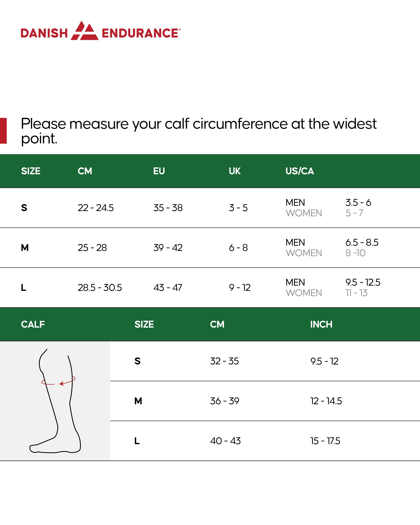Image resolution: width=420 pixels, height=525 pixels.
Task: Select size M in the shoe size table
Action: point(25,248)
